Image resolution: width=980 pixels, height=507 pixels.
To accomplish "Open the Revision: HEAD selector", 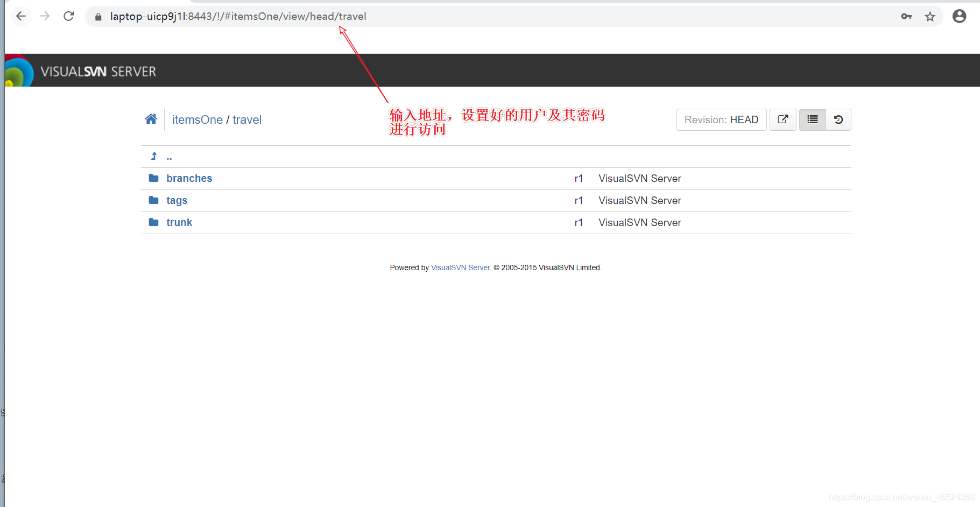I will pyautogui.click(x=721, y=119).
